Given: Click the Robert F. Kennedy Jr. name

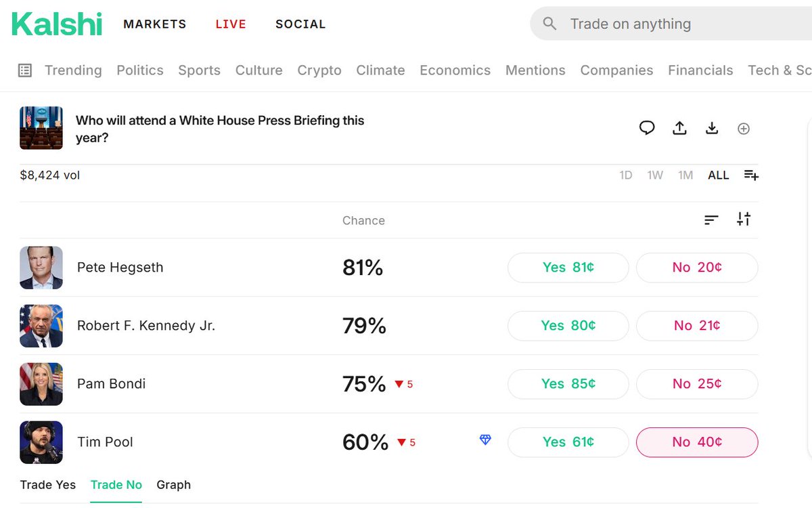Looking at the screenshot, I should 146,326.
